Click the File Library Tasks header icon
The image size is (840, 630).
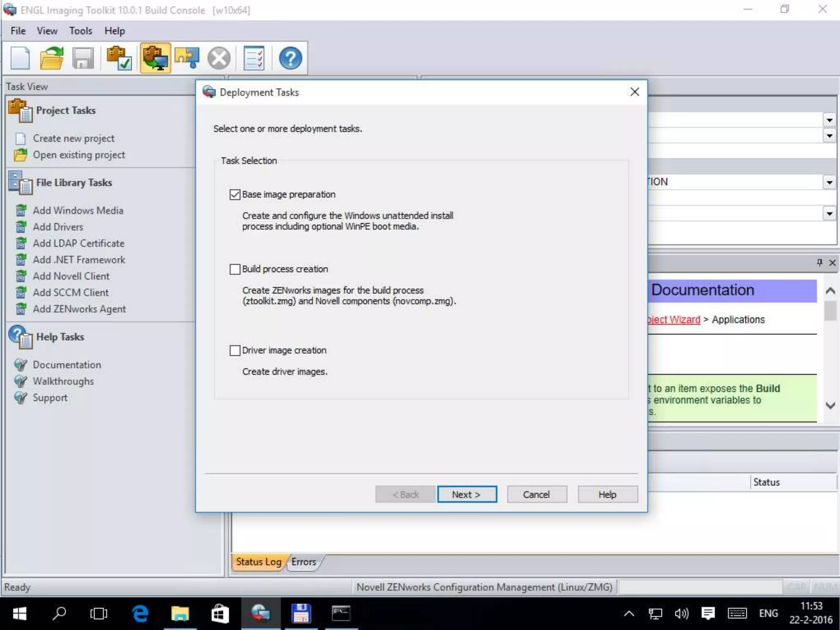(20, 183)
